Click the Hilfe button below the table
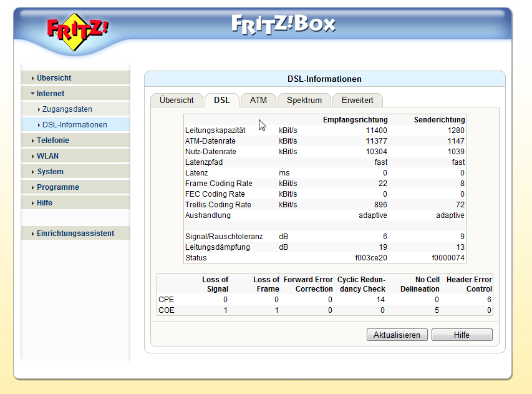 (x=462, y=335)
